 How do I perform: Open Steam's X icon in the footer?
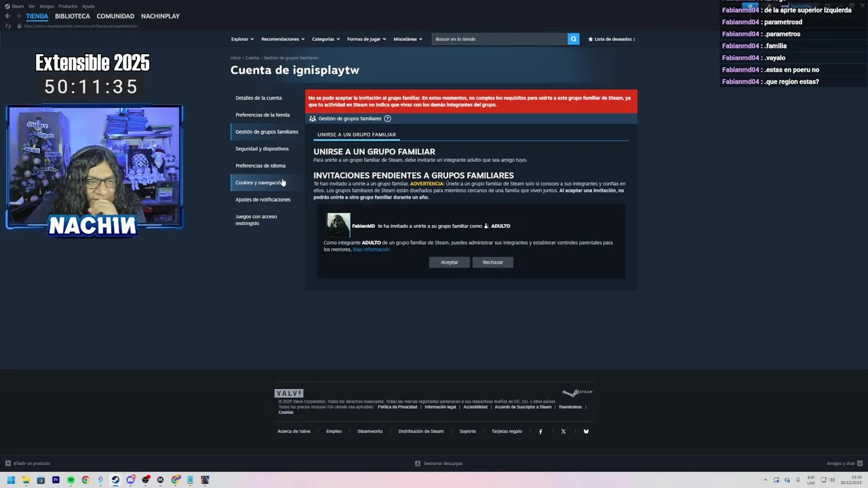[563, 432]
